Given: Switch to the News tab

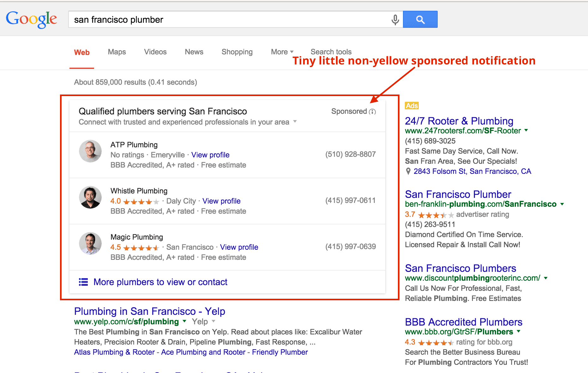Looking at the screenshot, I should point(194,52).
